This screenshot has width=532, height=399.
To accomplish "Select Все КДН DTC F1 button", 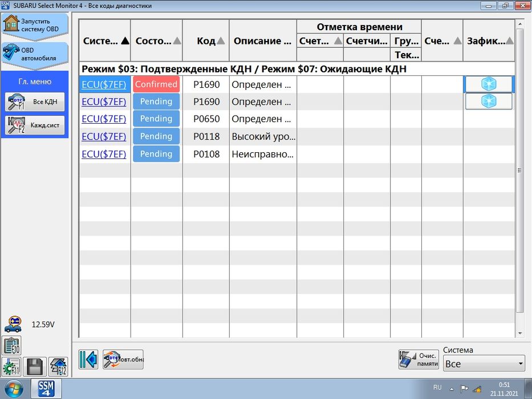I will coord(35,102).
